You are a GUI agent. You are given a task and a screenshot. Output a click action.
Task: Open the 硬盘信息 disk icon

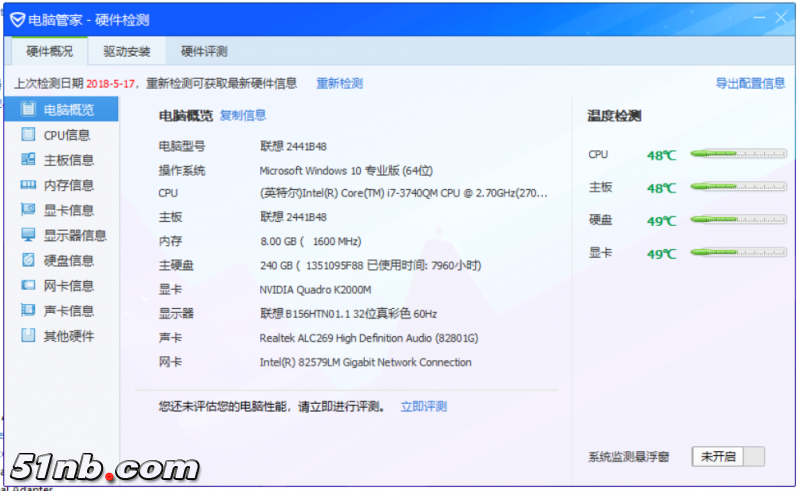point(28,260)
